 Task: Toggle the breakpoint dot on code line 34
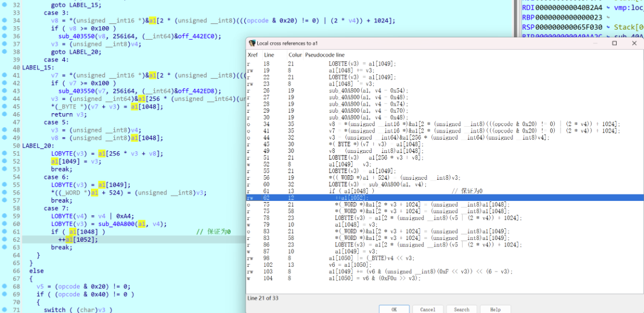(5, 20)
